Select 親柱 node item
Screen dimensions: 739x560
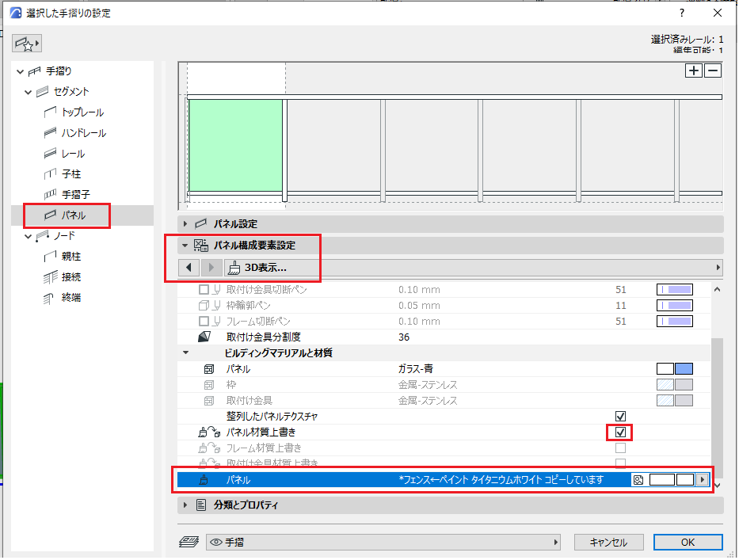pos(71,257)
